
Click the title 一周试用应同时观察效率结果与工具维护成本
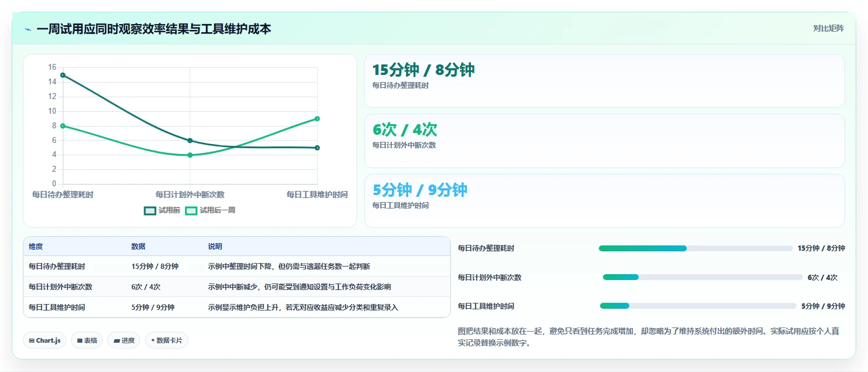[x=154, y=29]
